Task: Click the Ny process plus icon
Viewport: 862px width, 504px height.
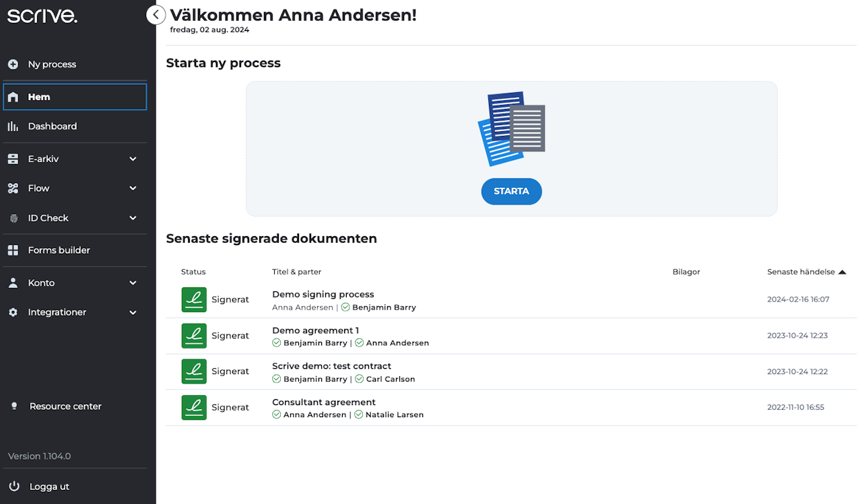Action: [x=13, y=65]
